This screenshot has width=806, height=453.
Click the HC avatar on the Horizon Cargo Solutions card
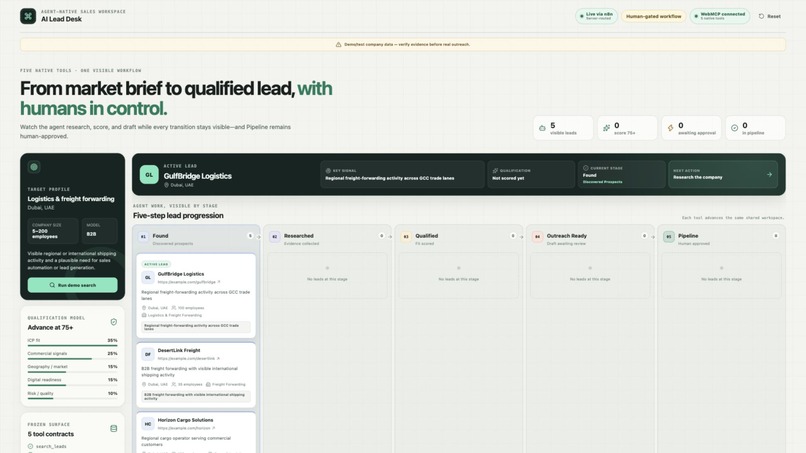point(148,424)
